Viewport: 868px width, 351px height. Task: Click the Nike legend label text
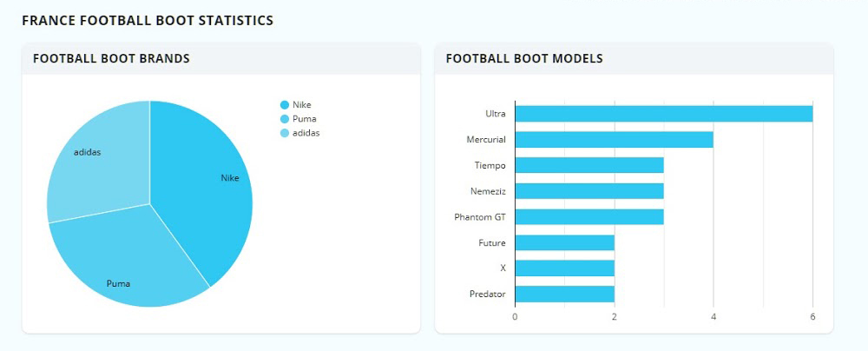click(302, 105)
